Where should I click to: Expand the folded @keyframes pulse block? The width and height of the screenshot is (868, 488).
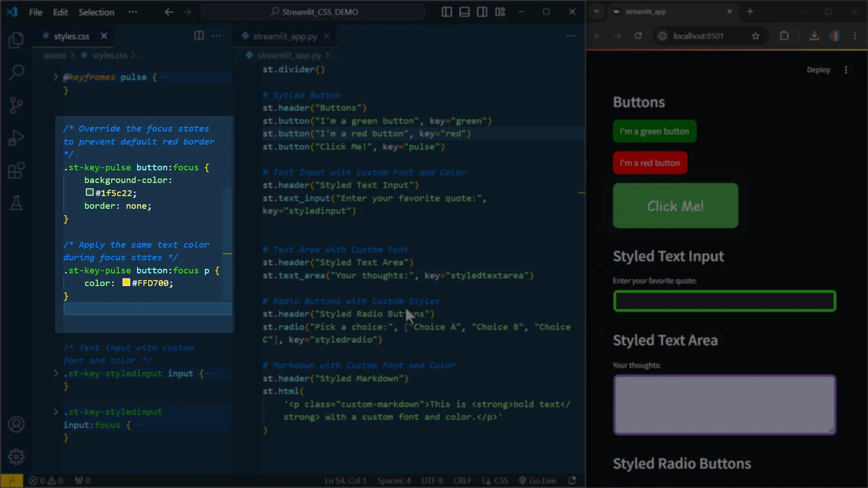(56, 77)
